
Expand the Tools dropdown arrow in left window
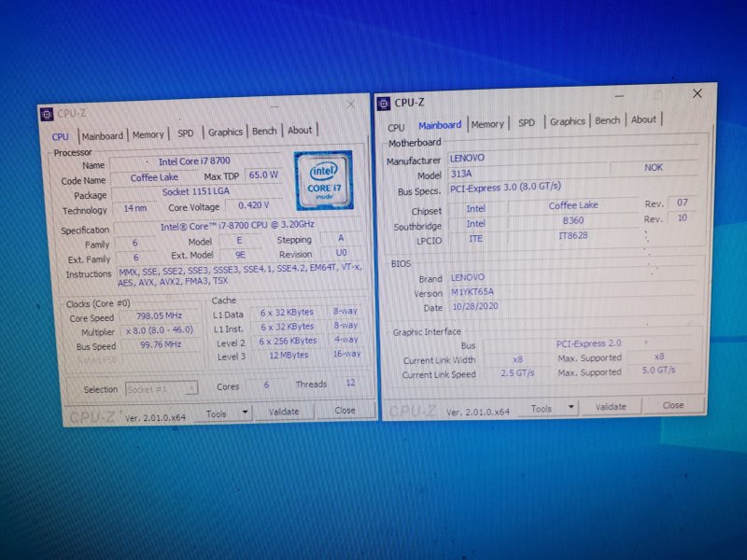(x=246, y=412)
